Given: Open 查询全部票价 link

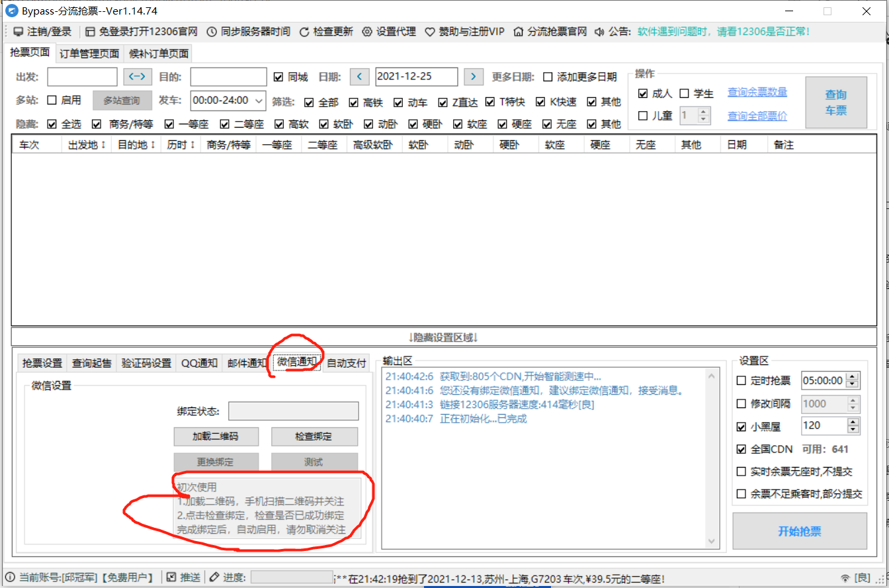Looking at the screenshot, I should (757, 116).
